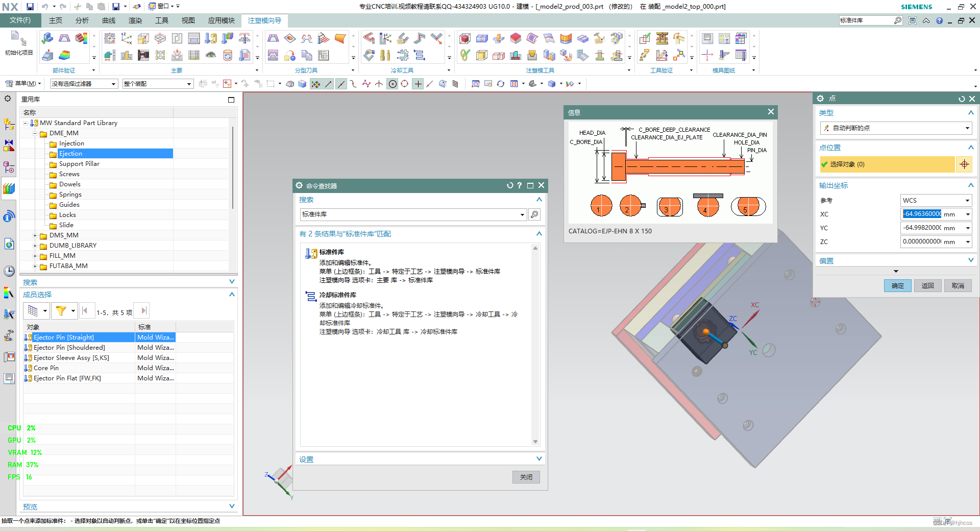
Task: Open the History clock sidebar icon
Action: (9, 271)
